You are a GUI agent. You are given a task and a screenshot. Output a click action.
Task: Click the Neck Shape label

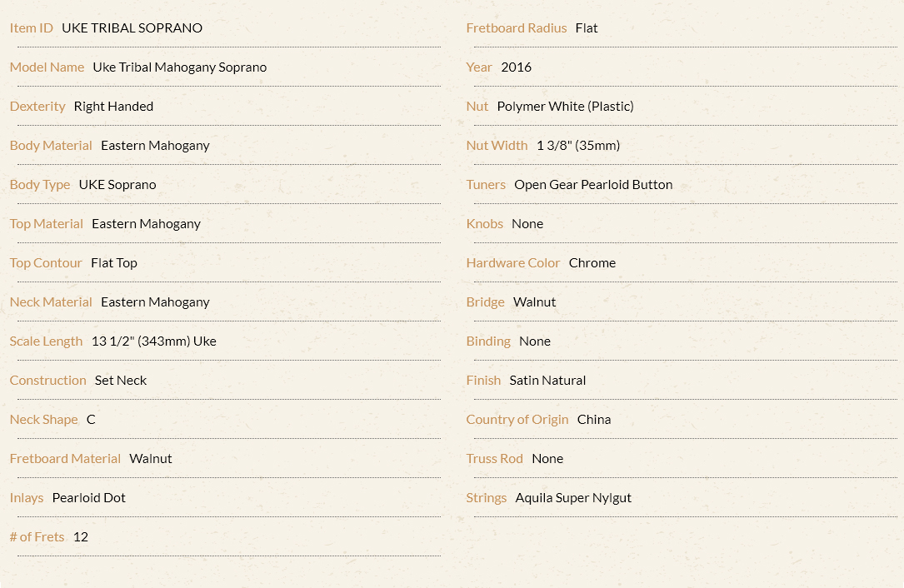pyautogui.click(x=44, y=420)
